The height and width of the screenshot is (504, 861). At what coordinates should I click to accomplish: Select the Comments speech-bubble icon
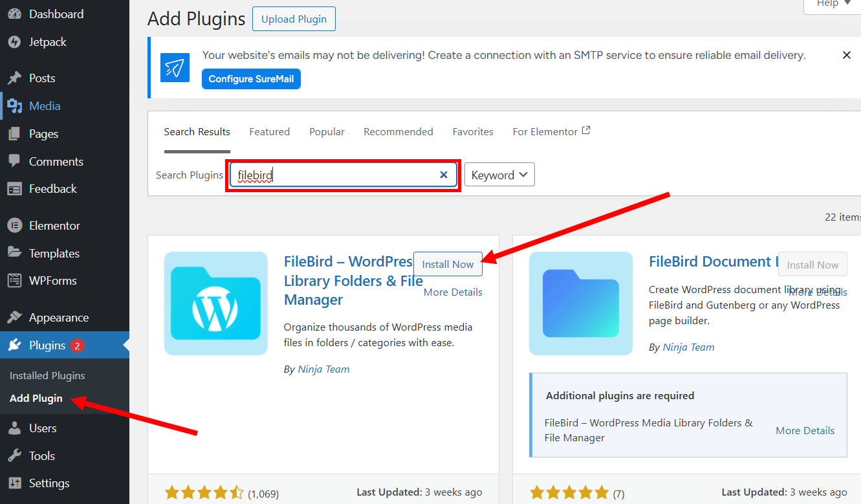(16, 161)
